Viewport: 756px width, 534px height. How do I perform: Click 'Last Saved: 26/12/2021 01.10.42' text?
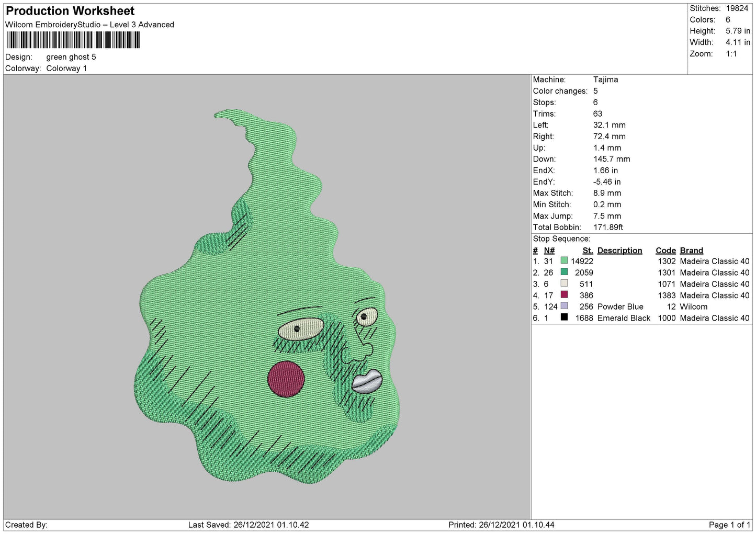click(249, 525)
